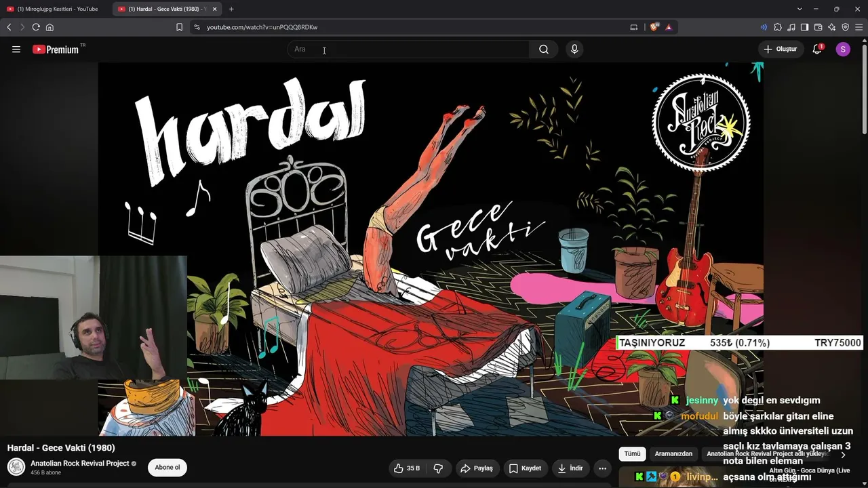Open Anatolian Rock Revival Project channel link

80,464
